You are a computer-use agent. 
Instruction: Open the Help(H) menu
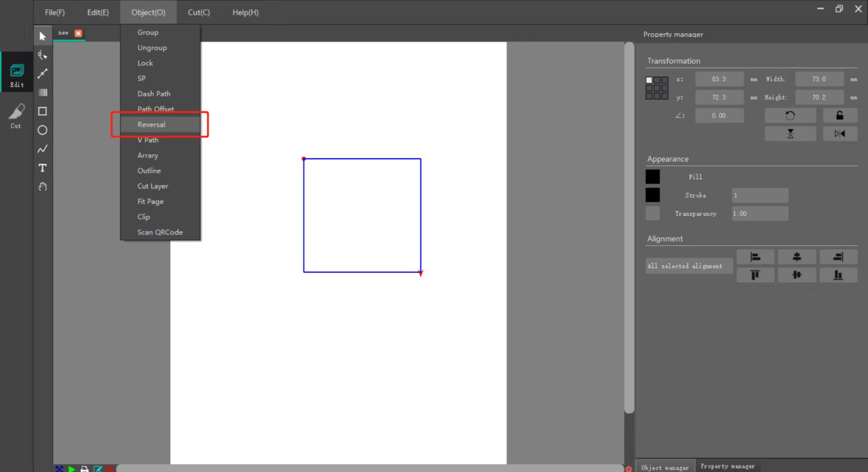point(245,12)
